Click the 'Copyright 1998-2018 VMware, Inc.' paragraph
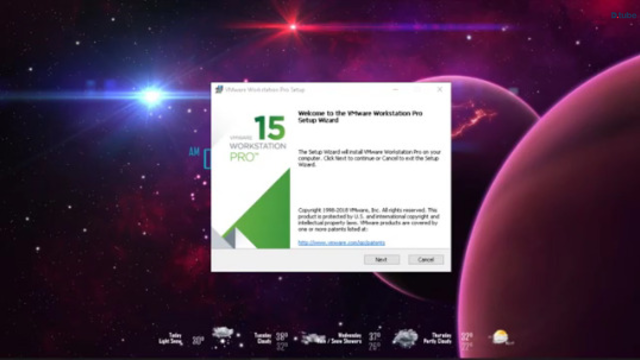 369,220
